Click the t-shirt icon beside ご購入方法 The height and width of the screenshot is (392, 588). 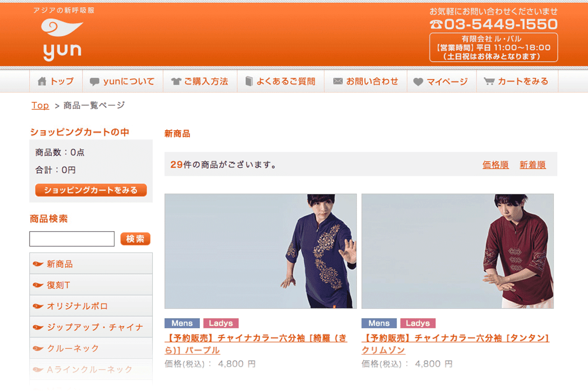coord(176,81)
